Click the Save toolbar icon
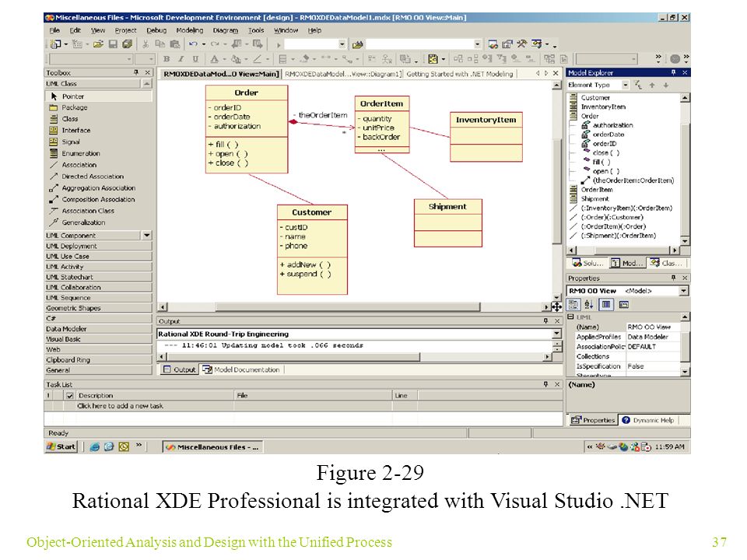Viewport: 747px width, 560px height. [x=113, y=44]
